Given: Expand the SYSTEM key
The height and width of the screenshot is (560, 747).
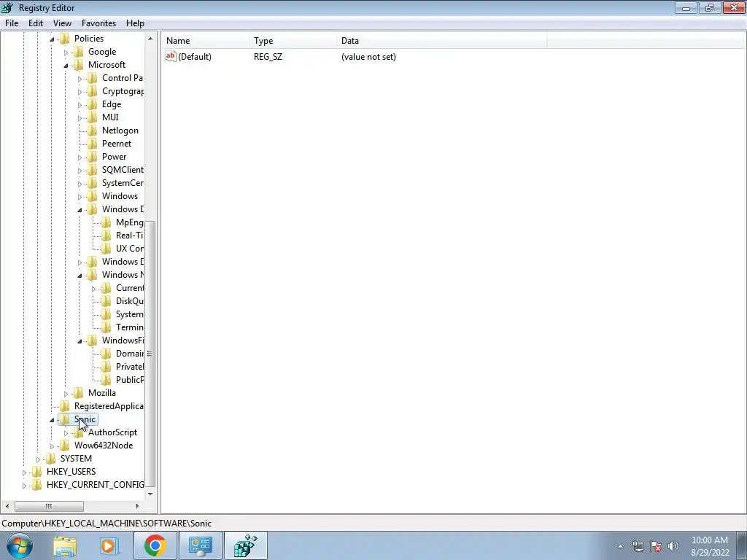Looking at the screenshot, I should (38, 459).
